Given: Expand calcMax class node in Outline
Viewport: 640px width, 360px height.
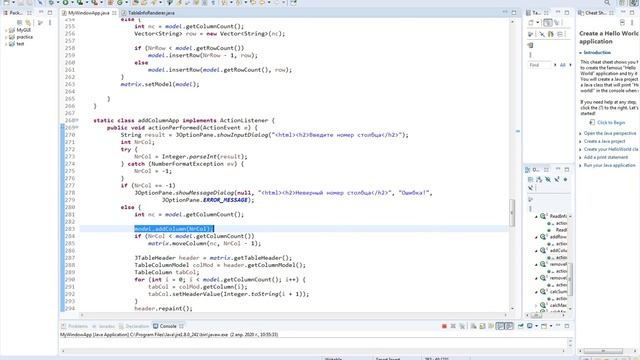Looking at the screenshot, I should 536,305.
